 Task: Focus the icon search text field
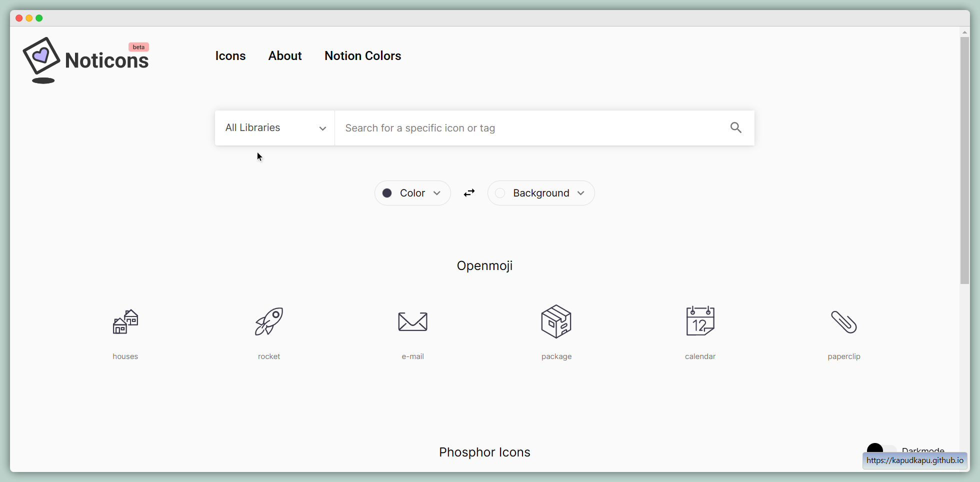pyautogui.click(x=530, y=128)
